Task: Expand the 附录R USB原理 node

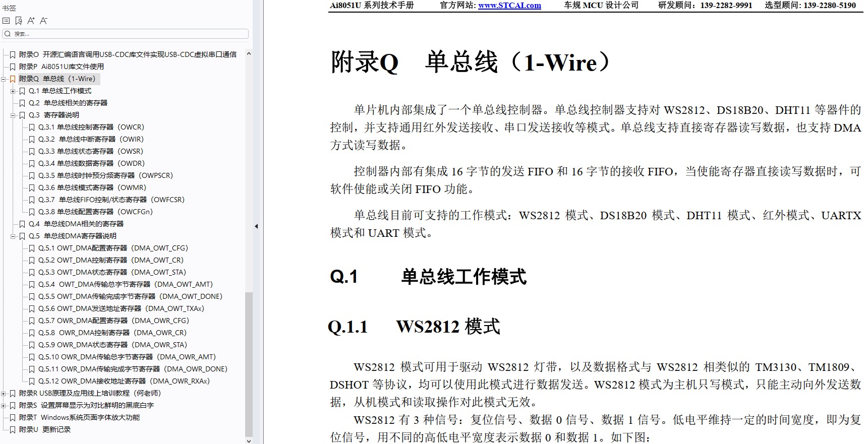Action: coord(4,393)
